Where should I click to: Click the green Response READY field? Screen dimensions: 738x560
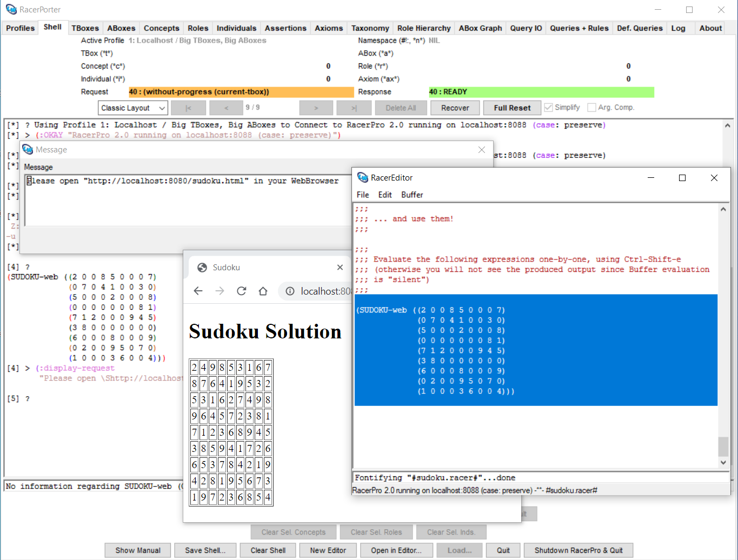[x=541, y=92]
